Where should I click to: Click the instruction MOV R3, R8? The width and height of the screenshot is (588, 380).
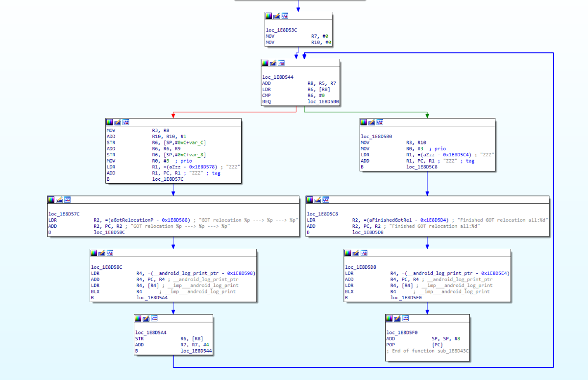[x=138, y=131]
